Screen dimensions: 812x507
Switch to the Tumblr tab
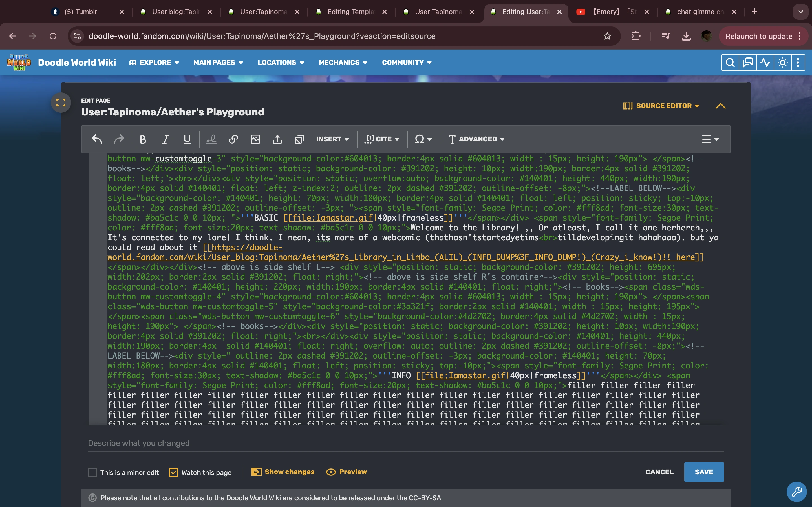(x=81, y=12)
